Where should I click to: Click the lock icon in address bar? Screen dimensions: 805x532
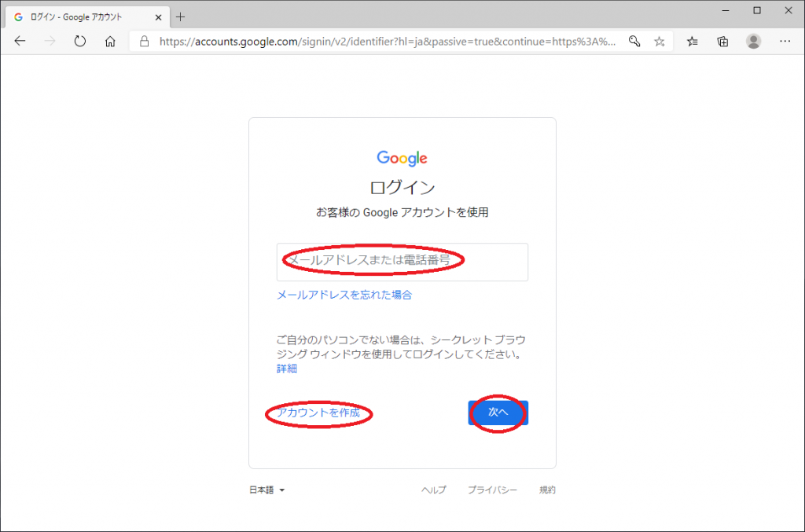[x=144, y=42]
